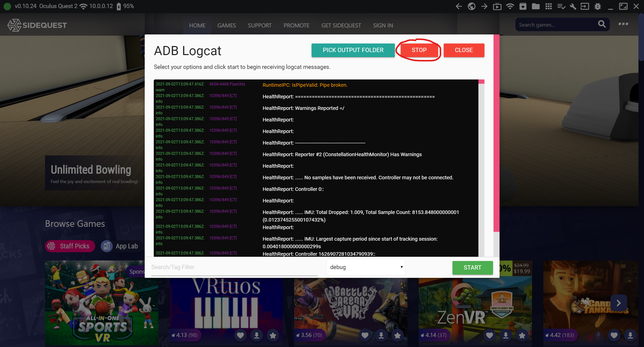Click the bug logcat icon

pyautogui.click(x=598, y=6)
